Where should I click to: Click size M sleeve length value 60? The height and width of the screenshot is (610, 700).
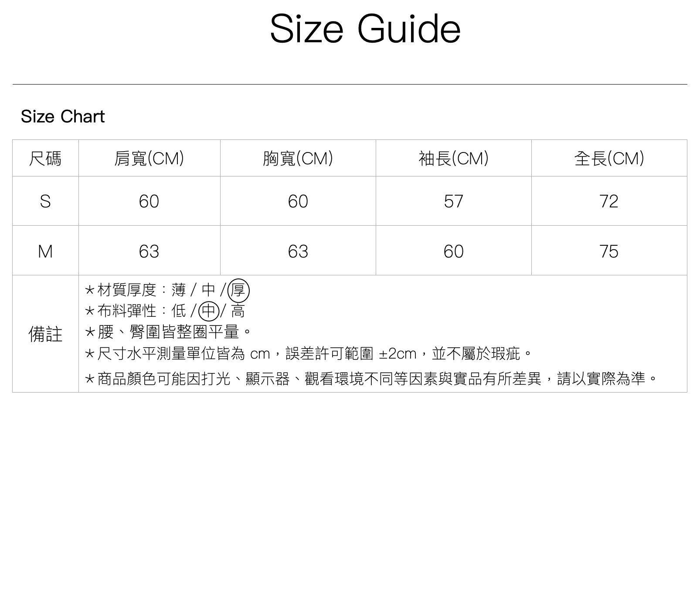point(453,251)
